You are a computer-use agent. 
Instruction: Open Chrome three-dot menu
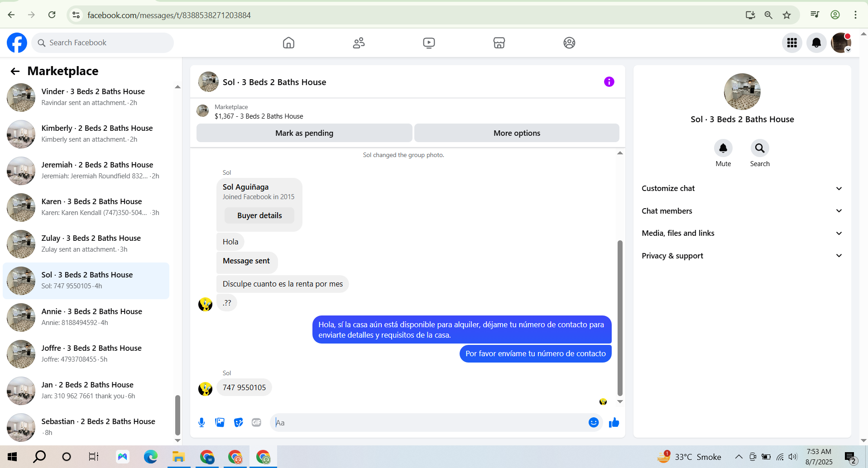coord(855,15)
